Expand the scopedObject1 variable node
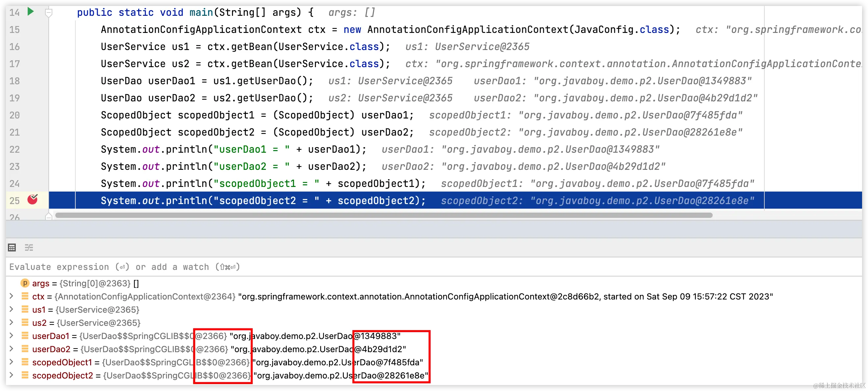The height and width of the screenshot is (391, 868). point(11,362)
